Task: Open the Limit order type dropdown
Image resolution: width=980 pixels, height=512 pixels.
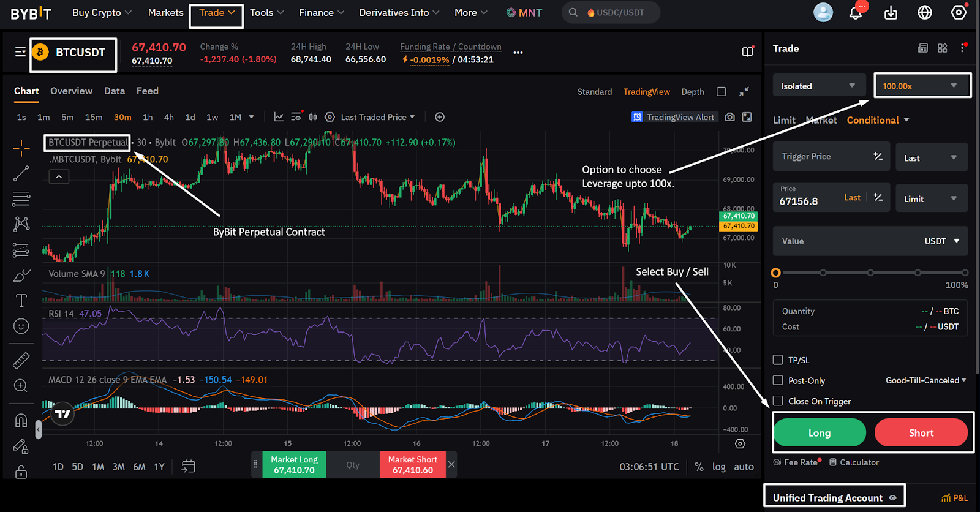Action: (x=932, y=198)
